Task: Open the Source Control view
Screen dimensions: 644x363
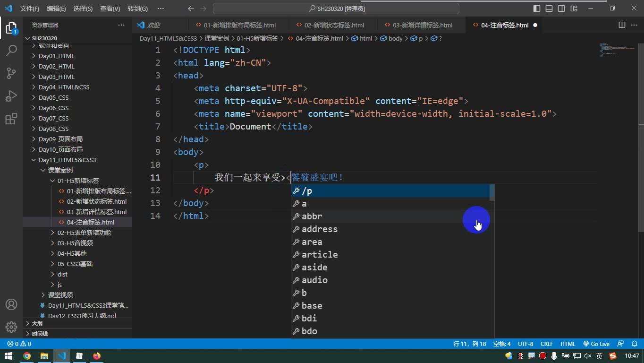Action: point(11,73)
